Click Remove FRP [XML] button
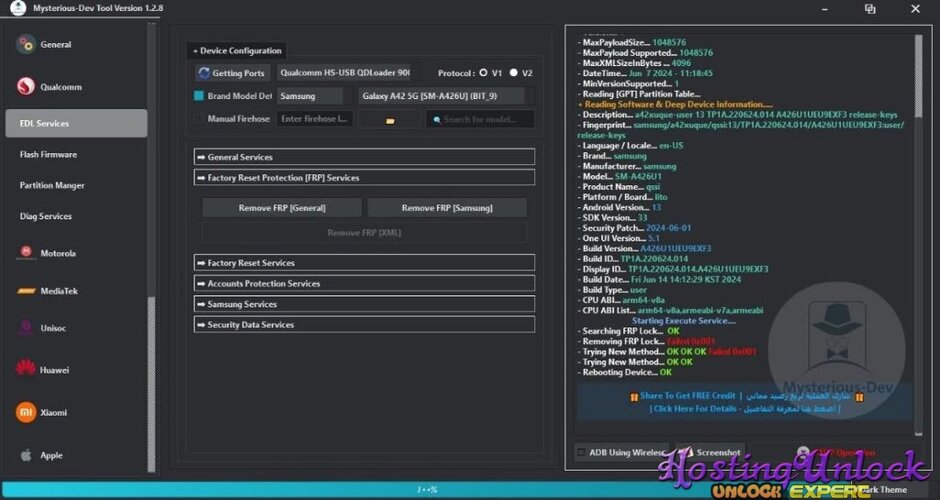The image size is (940, 500). pos(364,233)
